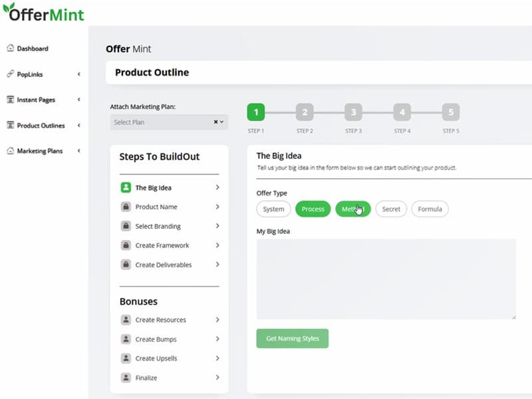Image resolution: width=532 pixels, height=399 pixels.
Task: Click the lock icon beside Select Branding
Action: point(126,226)
